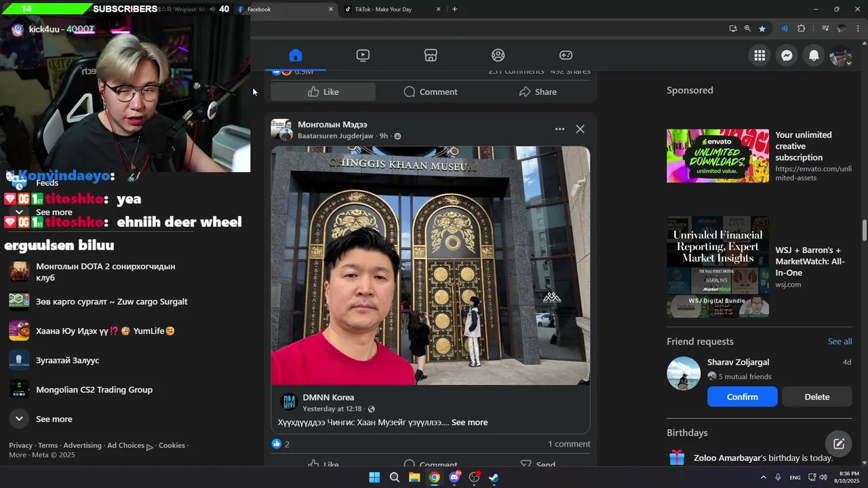
Task: Open the DMNN Korea page link
Action: (x=328, y=398)
